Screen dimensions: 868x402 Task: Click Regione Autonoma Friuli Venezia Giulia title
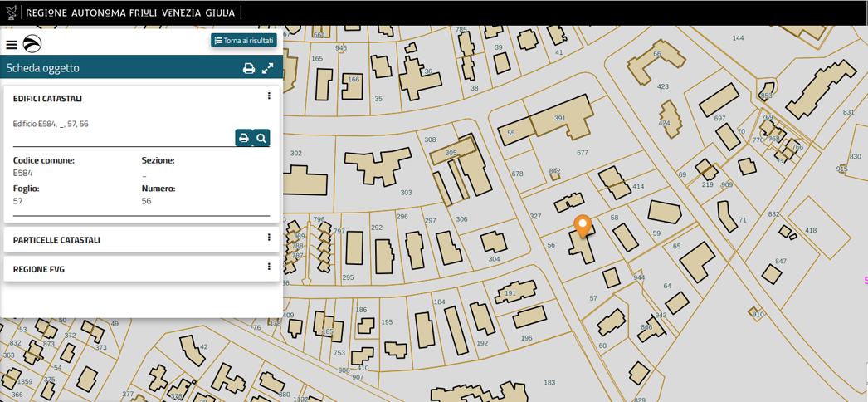(x=130, y=12)
